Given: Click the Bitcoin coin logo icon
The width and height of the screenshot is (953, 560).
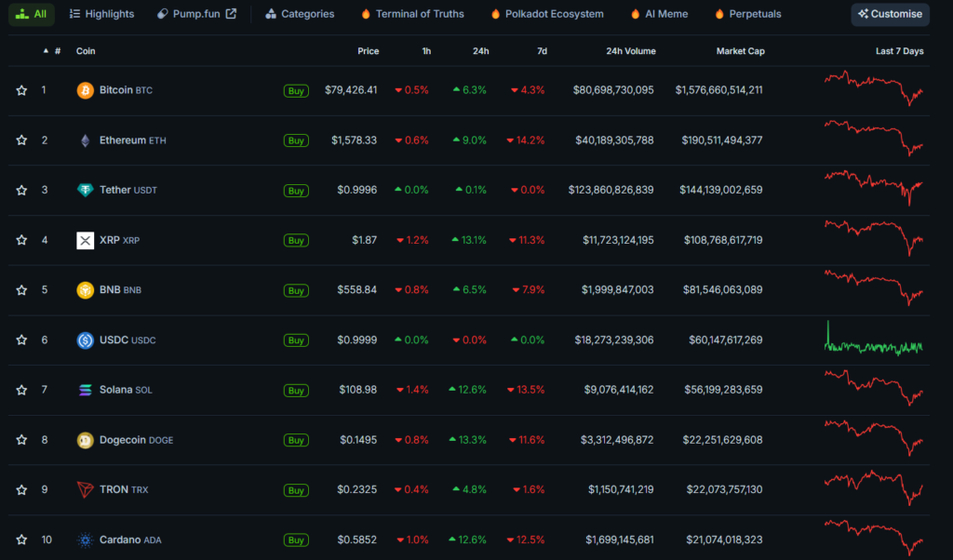Looking at the screenshot, I should (85, 90).
